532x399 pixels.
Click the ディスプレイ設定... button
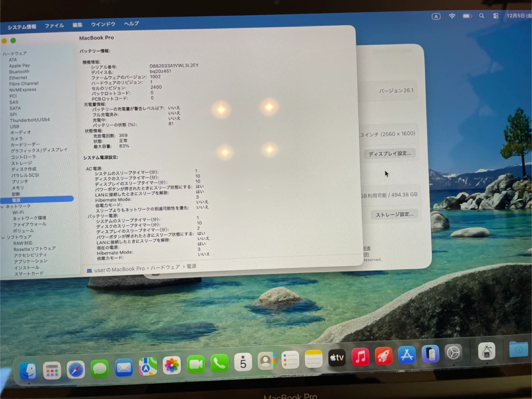(x=390, y=153)
